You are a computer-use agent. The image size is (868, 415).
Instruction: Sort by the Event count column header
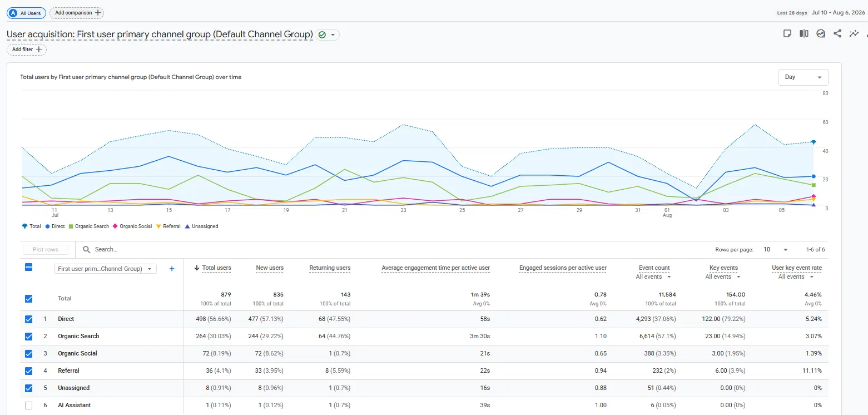[x=654, y=268]
